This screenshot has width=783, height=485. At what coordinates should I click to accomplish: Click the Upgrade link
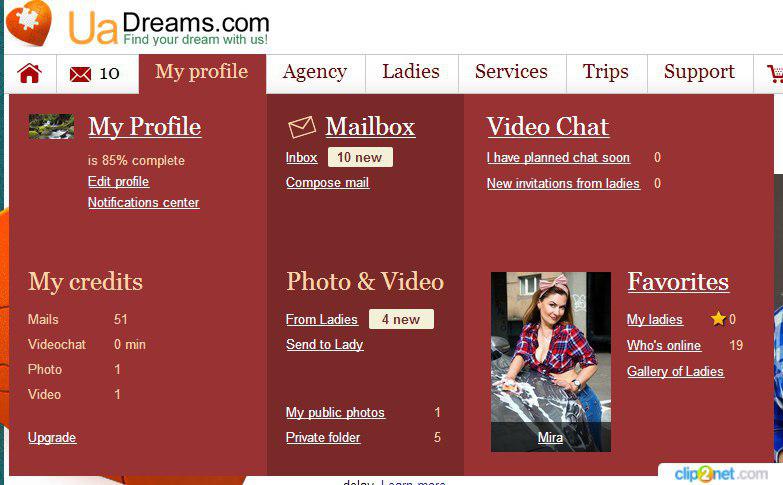click(x=52, y=438)
